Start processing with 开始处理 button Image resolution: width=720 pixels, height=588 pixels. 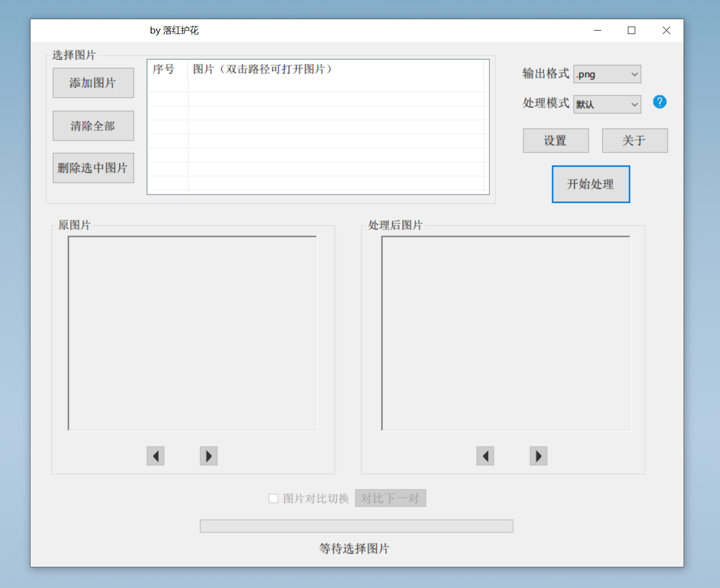tap(590, 184)
